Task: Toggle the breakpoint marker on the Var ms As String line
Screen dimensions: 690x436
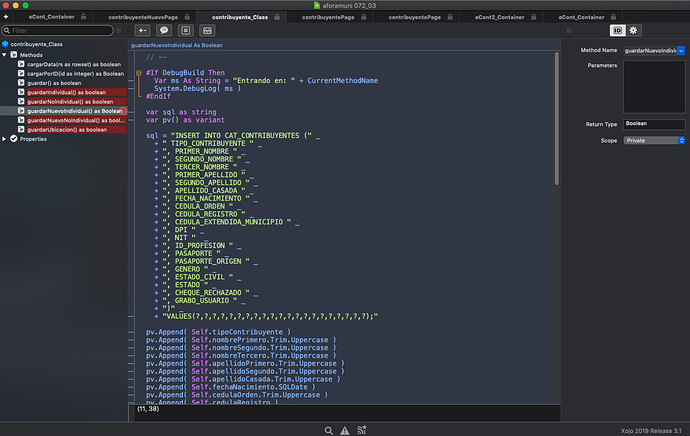Action: tap(131, 81)
